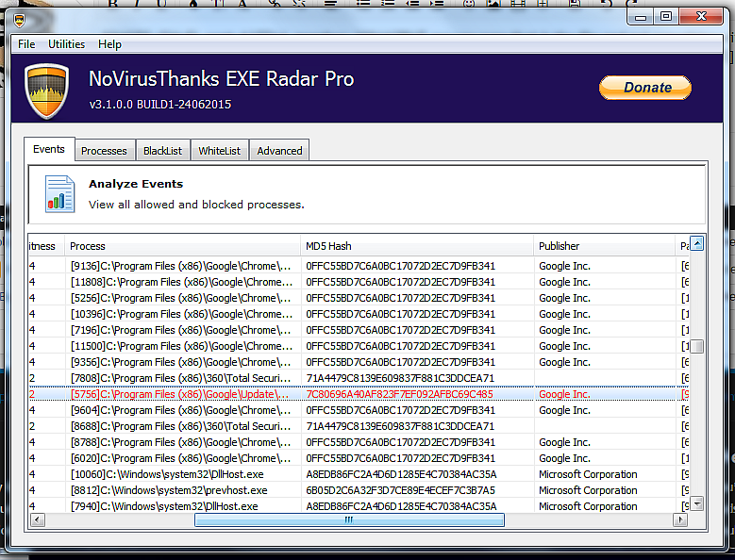735x560 pixels.
Task: Click the Donate button
Action: coord(645,88)
